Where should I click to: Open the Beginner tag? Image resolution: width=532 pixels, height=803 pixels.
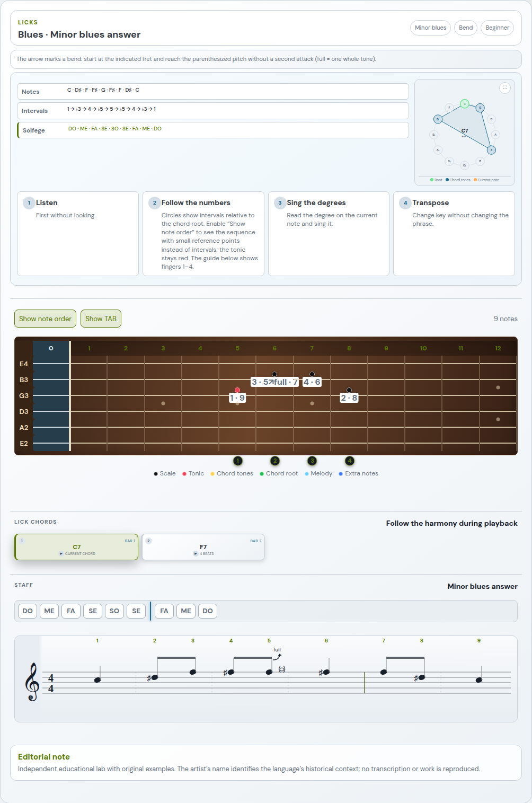(497, 28)
